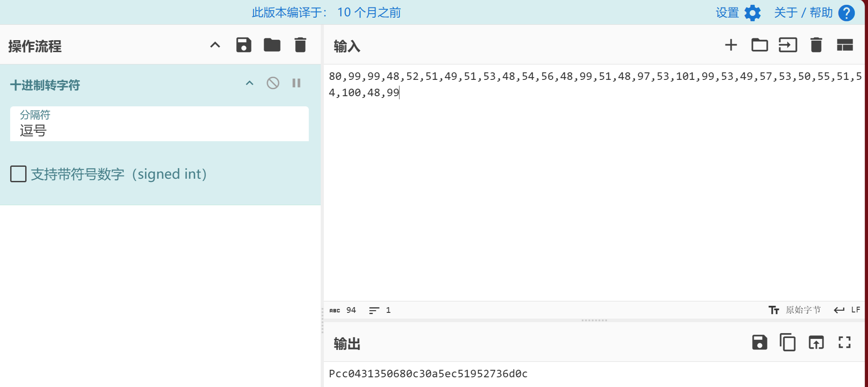Viewport: 868px width, 387px height.
Task: Set breakpoint on 十进制转字符 operation
Action: pyautogui.click(x=296, y=83)
